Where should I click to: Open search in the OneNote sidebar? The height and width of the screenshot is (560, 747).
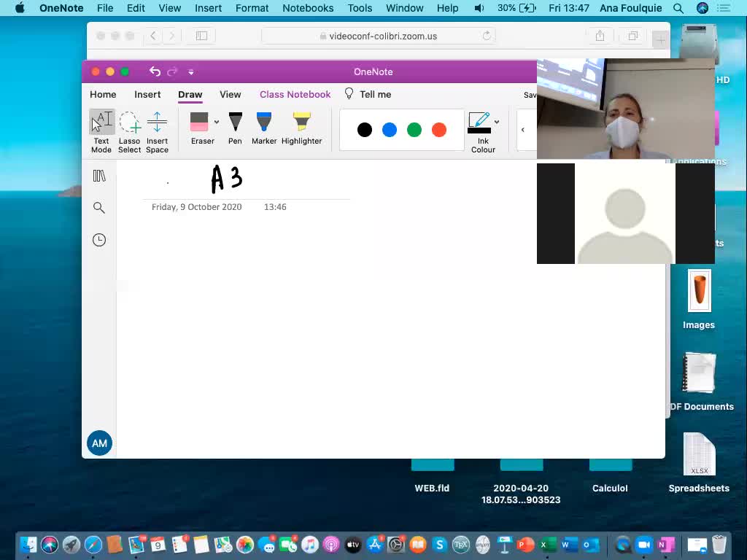click(x=99, y=208)
